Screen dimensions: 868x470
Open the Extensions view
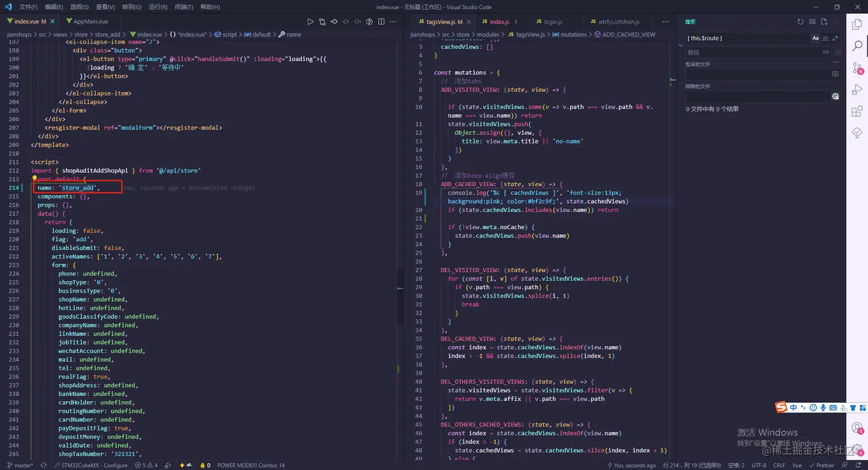tap(857, 111)
